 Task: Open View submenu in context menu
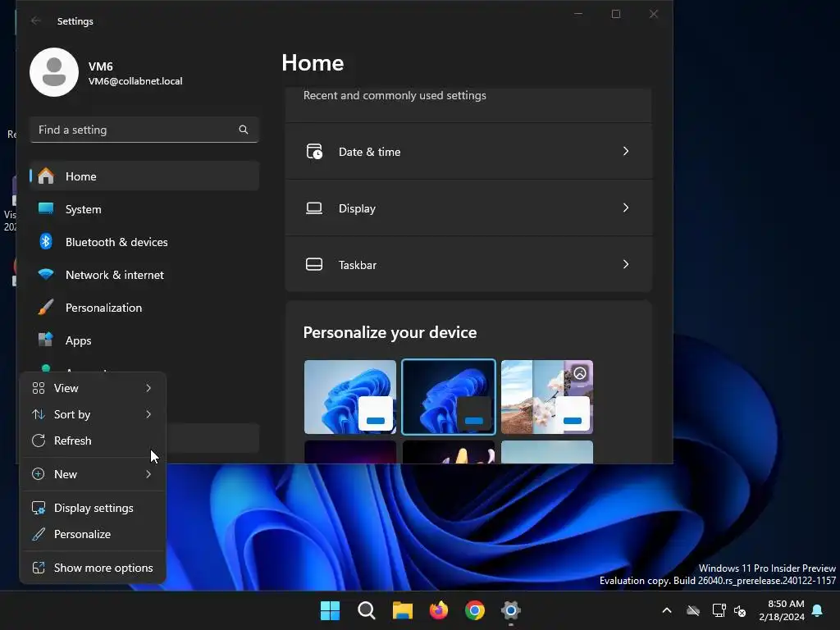[92, 388]
